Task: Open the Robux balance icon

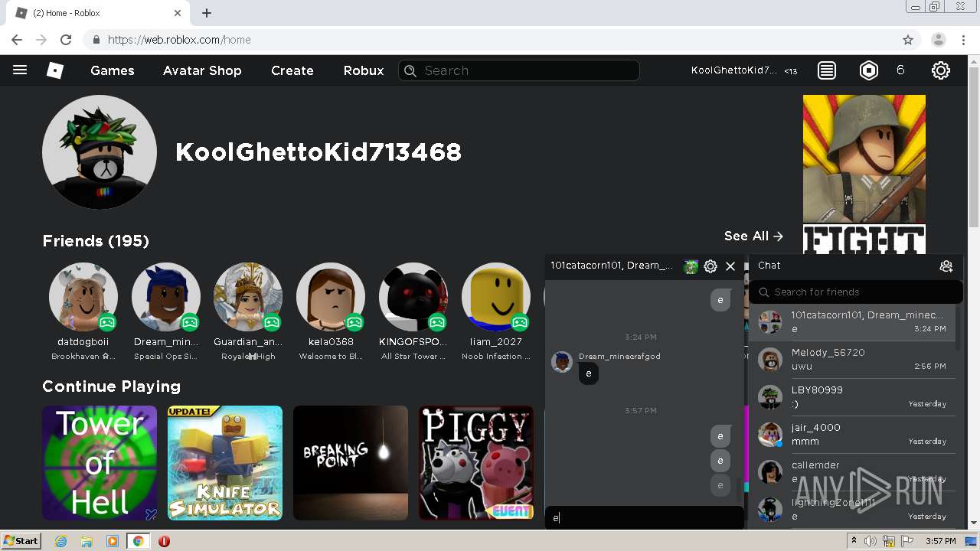Action: 869,70
